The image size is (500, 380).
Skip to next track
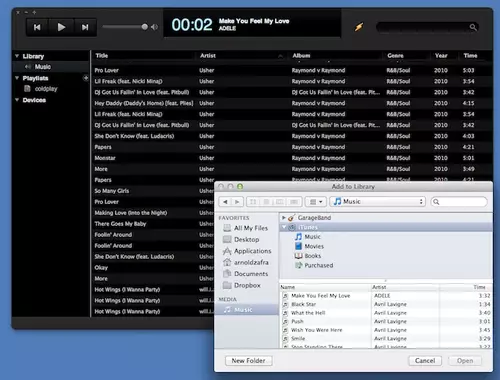(85, 27)
